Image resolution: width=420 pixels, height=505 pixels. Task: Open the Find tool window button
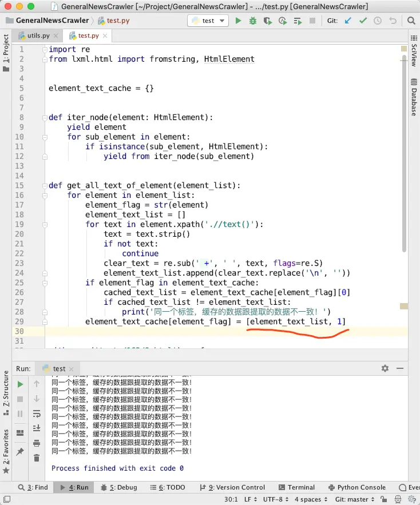click(33, 487)
